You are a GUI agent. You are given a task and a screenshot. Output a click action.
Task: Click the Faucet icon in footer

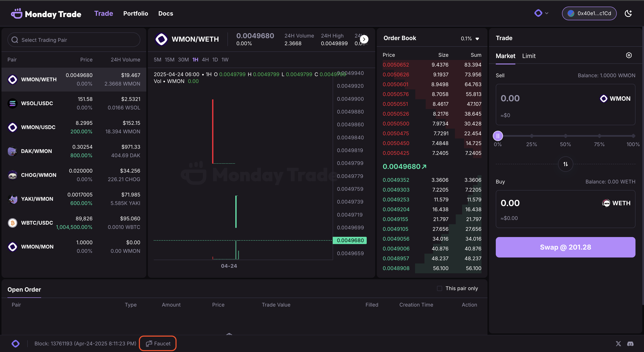149,343
